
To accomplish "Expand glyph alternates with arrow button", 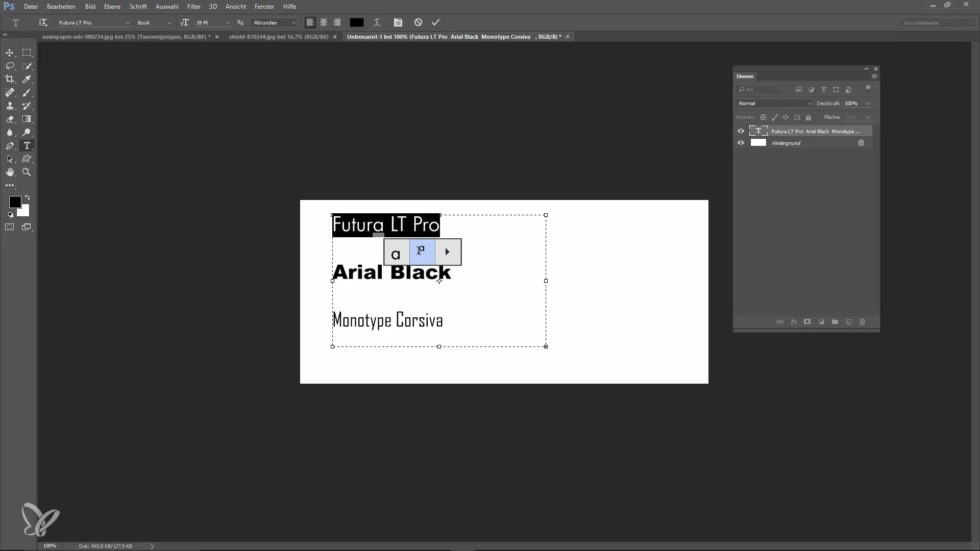I will pyautogui.click(x=448, y=252).
